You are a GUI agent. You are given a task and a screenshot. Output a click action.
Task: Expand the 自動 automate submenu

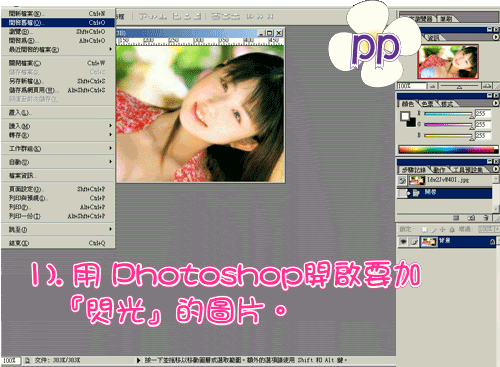(111, 162)
